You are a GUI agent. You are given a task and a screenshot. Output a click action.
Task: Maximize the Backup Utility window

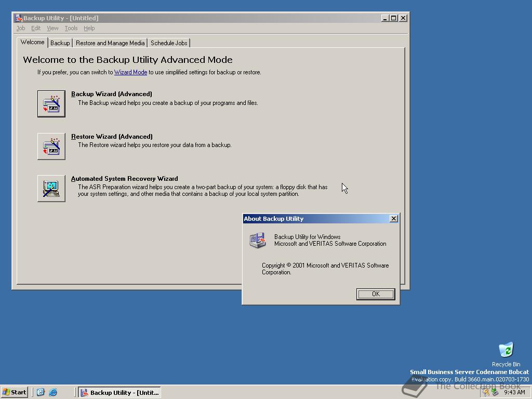click(393, 18)
